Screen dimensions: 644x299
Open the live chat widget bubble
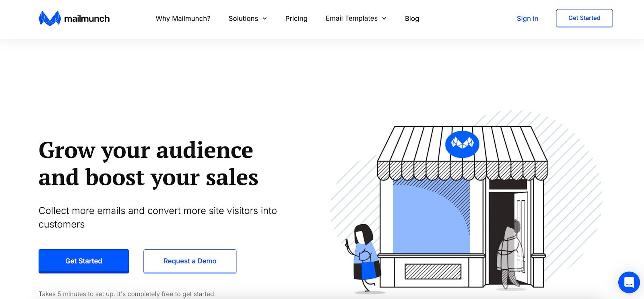point(629,282)
